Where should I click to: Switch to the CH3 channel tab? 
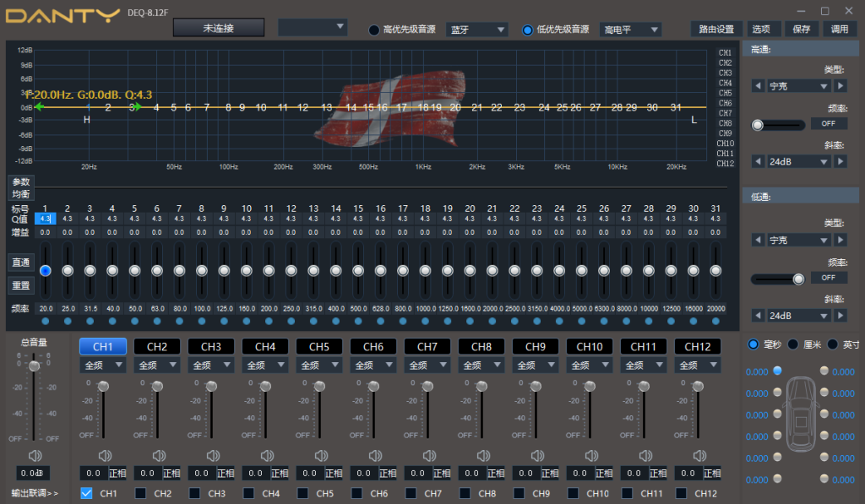pos(211,346)
